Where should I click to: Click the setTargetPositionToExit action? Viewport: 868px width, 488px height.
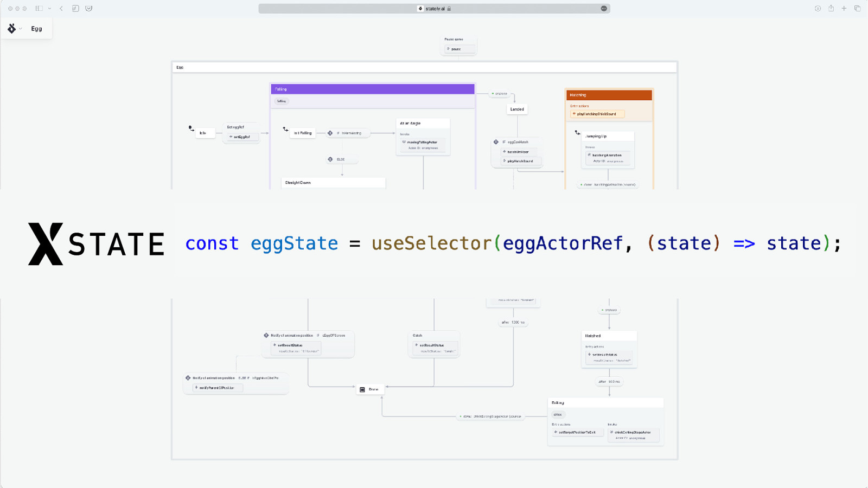pyautogui.click(x=577, y=432)
